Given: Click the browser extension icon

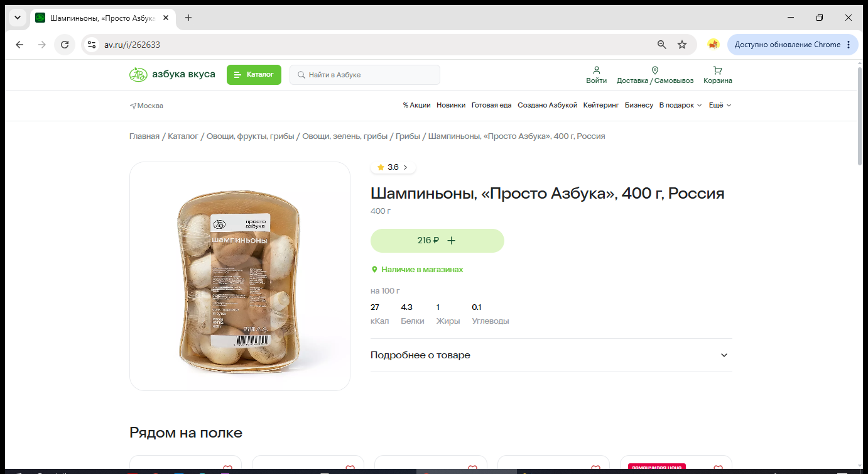Looking at the screenshot, I should [713, 45].
